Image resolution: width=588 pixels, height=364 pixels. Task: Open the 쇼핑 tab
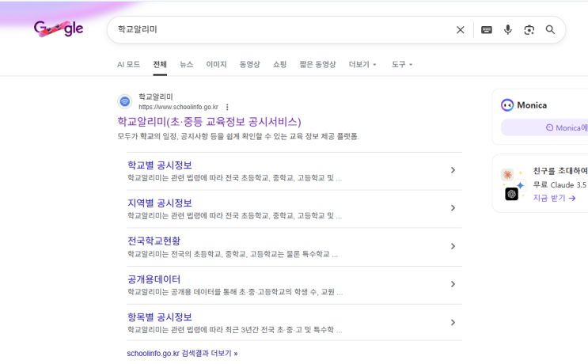[279, 64]
